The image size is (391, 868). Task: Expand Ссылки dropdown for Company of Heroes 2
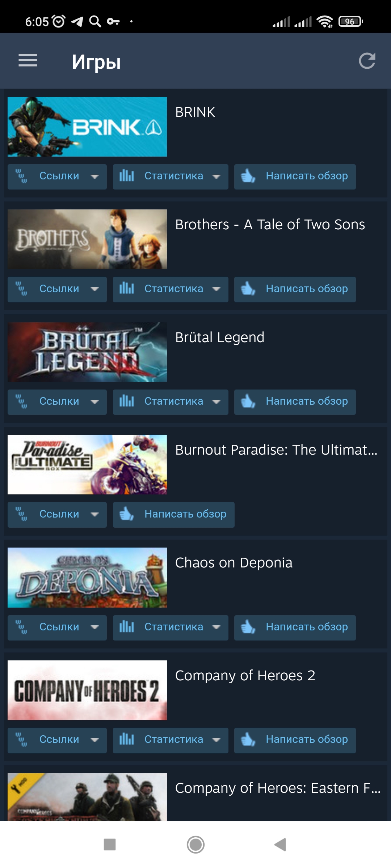coord(57,740)
